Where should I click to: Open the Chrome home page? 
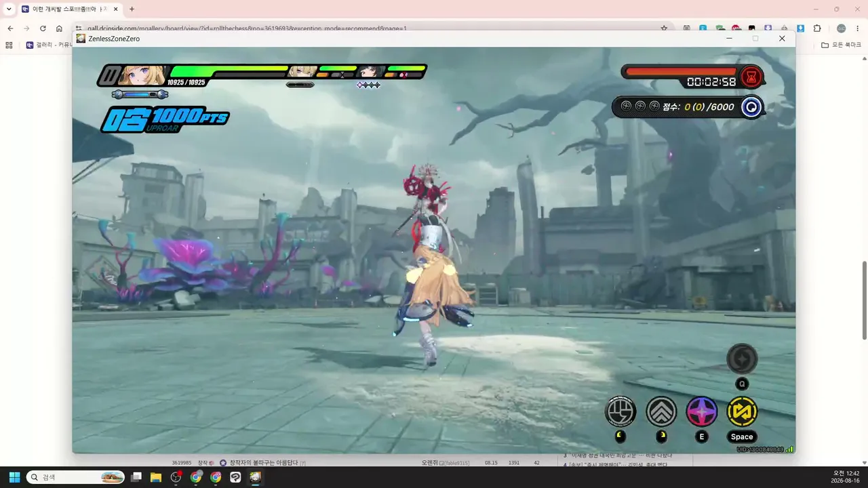pos(59,28)
